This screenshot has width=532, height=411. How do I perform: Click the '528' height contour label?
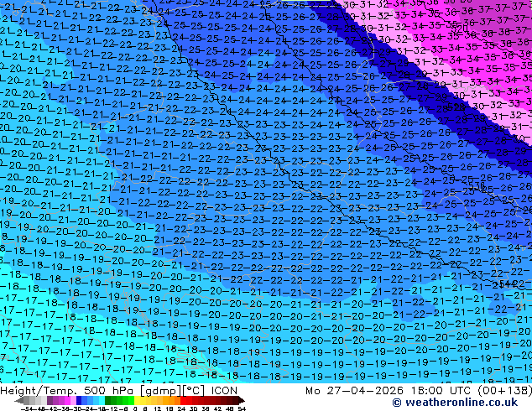point(456,107)
